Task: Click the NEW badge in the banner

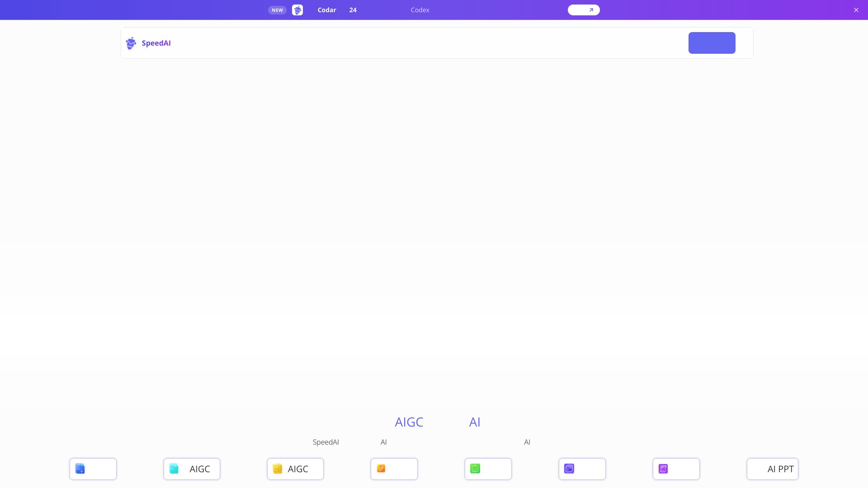Action: pyautogui.click(x=277, y=10)
